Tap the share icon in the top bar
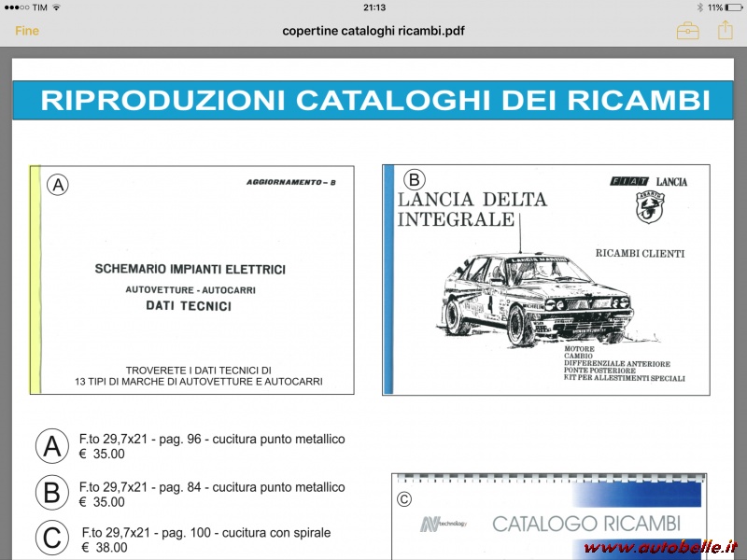 [725, 30]
